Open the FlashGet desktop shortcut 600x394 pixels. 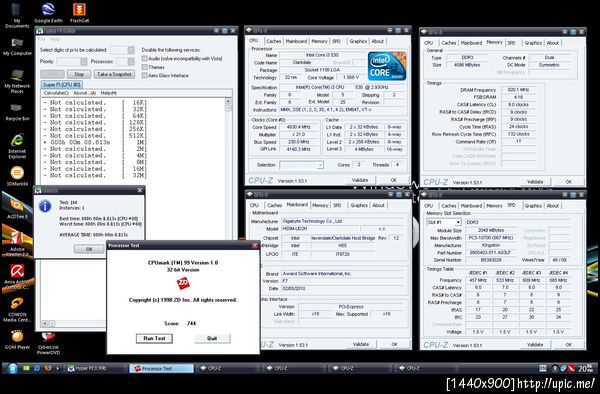coord(79,13)
